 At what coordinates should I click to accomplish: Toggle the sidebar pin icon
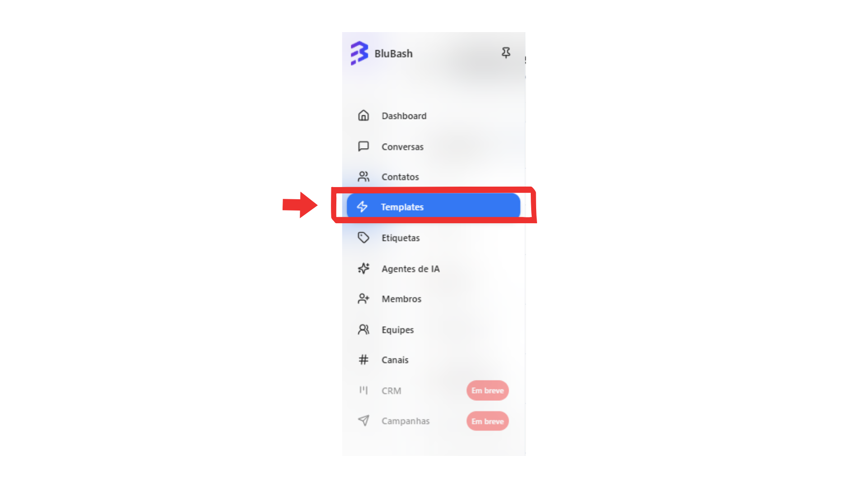[506, 53]
